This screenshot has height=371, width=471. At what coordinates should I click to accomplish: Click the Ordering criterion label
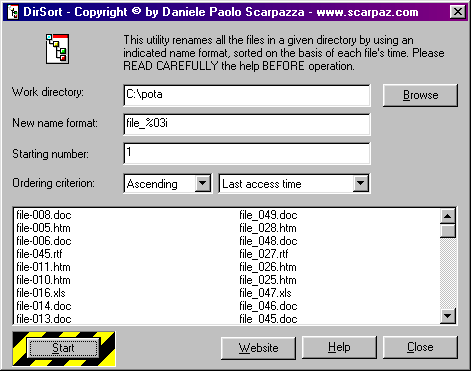pyautogui.click(x=53, y=183)
